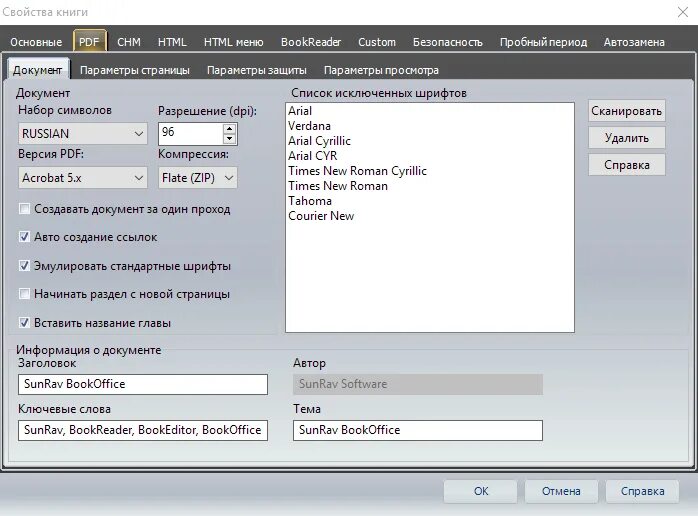Select the Документ sub-tab

37,70
